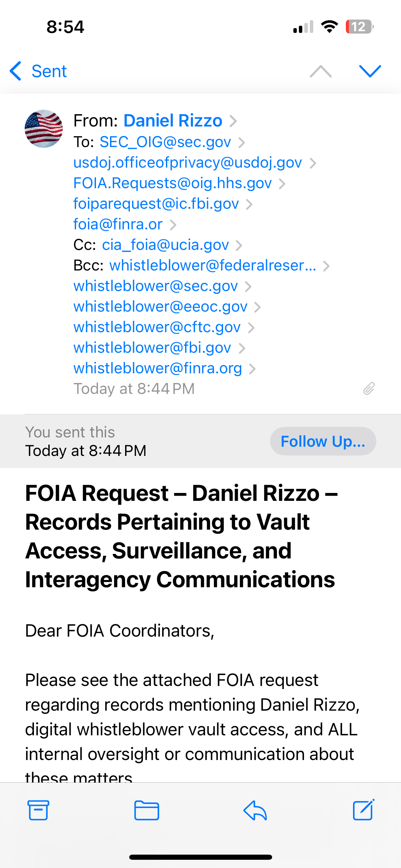This screenshot has width=401, height=868.
Task: Open the Move to folder icon
Action: (x=146, y=810)
